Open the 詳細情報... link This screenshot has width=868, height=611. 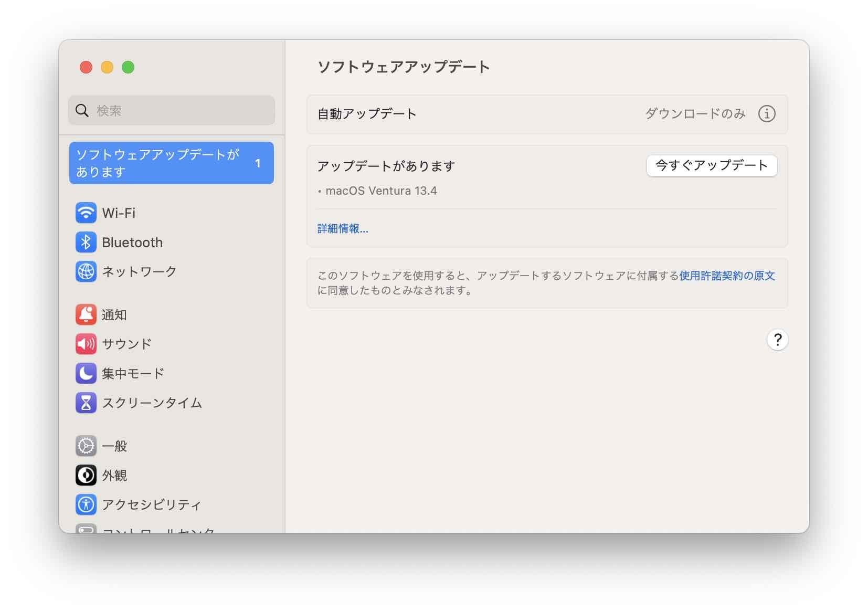click(x=343, y=229)
